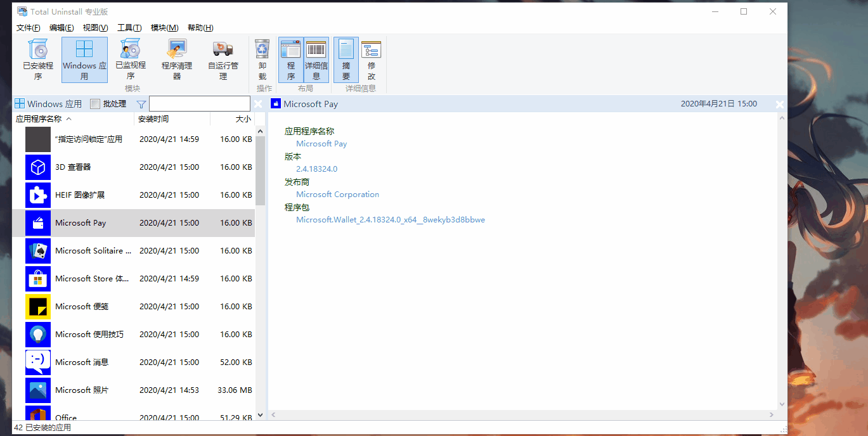Viewport: 868px width, 436px height.
Task: Select the Microsoft Pay wallet icon
Action: [38, 223]
